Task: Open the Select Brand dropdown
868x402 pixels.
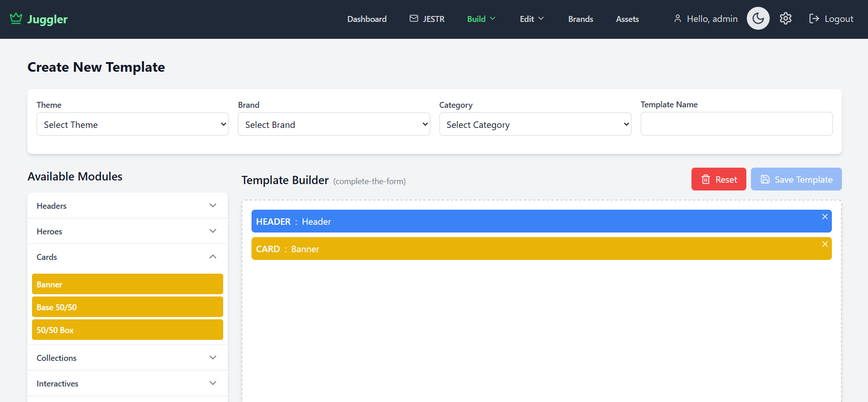Action: coord(333,124)
